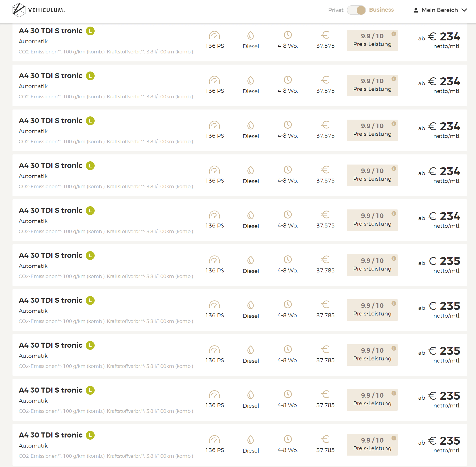Viewport: 476px width, 467px height.
Task: Click 9.9/10 Preis-Leistung box in sixth listing
Action: click(x=372, y=265)
